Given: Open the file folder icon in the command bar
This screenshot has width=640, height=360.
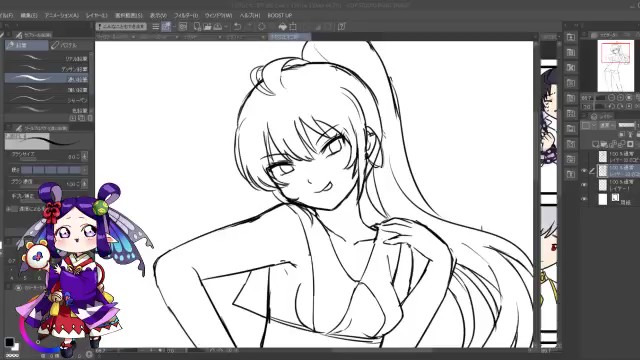Looking at the screenshot, I should click(x=207, y=27).
